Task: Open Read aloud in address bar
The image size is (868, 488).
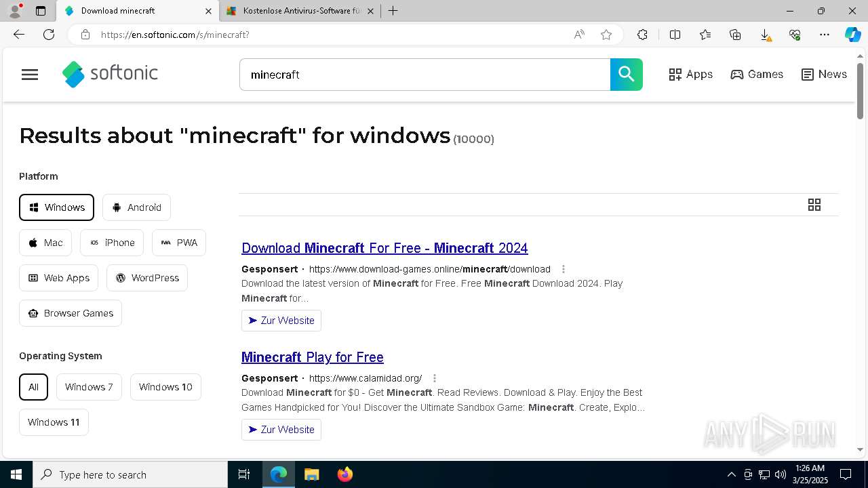Action: click(579, 35)
